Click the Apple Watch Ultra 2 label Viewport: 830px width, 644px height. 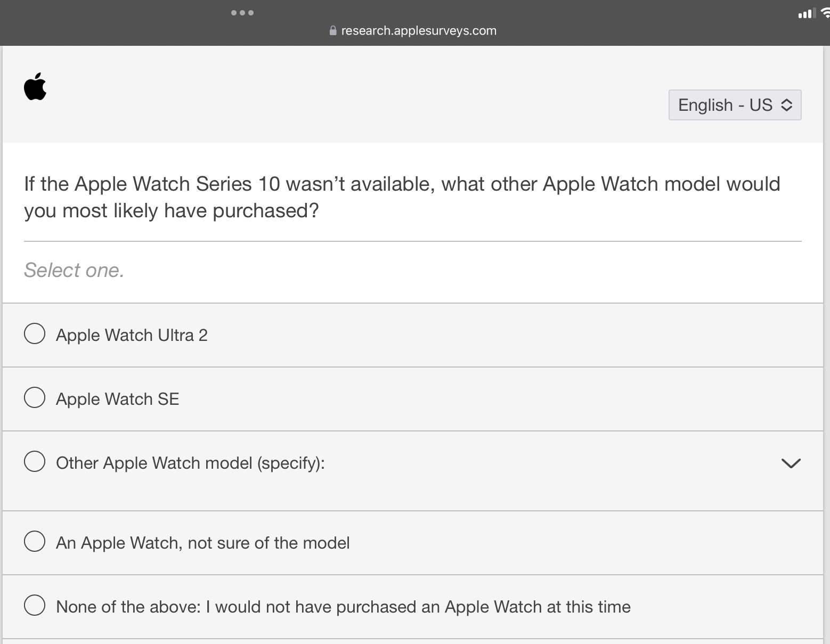coord(132,335)
